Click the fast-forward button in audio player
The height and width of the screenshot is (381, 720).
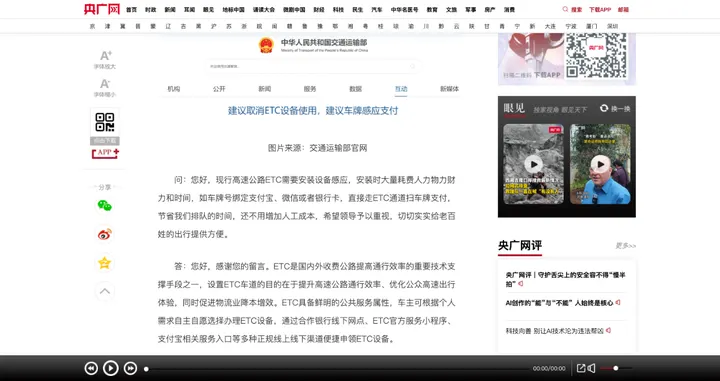pyautogui.click(x=130, y=368)
